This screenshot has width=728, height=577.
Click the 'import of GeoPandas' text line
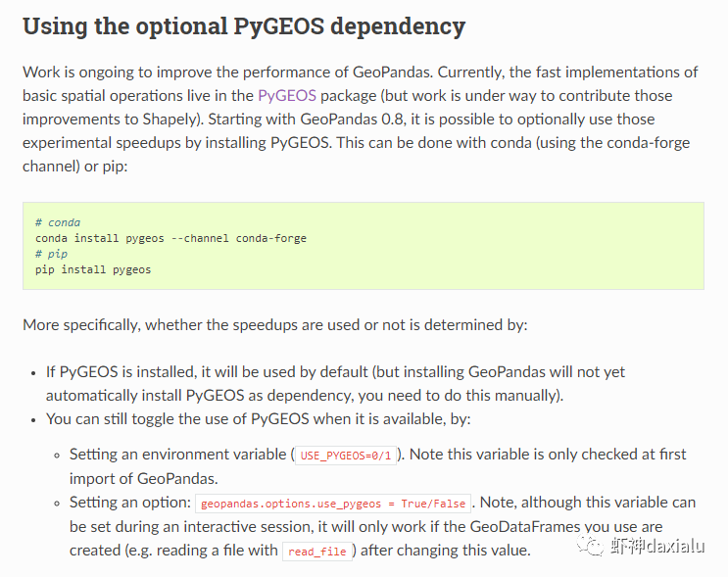[144, 479]
